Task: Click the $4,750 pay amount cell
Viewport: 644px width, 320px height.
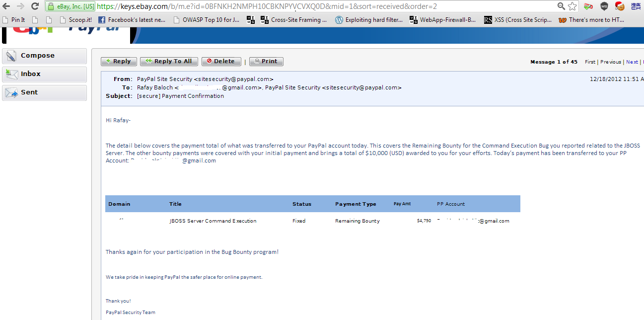Action: click(424, 221)
